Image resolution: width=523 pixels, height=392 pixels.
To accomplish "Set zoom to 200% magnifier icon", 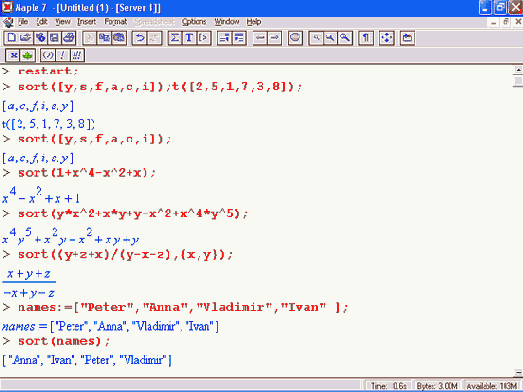I will click(x=345, y=38).
